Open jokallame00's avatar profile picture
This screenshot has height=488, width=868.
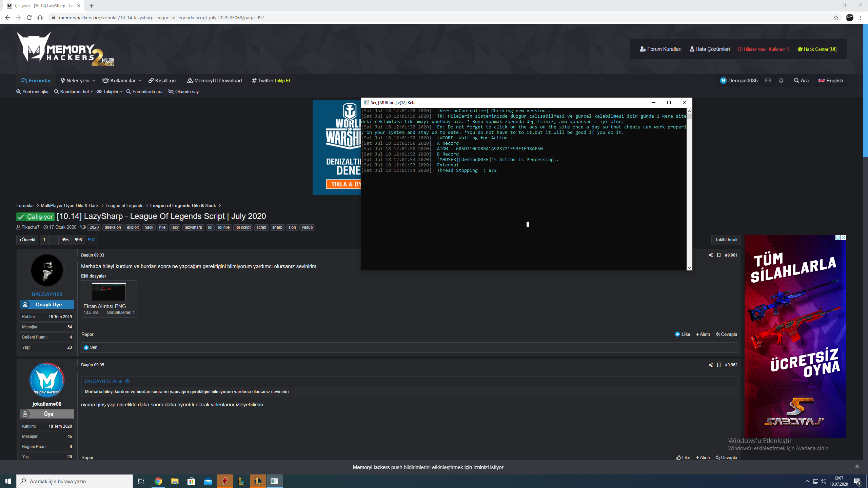click(x=47, y=380)
